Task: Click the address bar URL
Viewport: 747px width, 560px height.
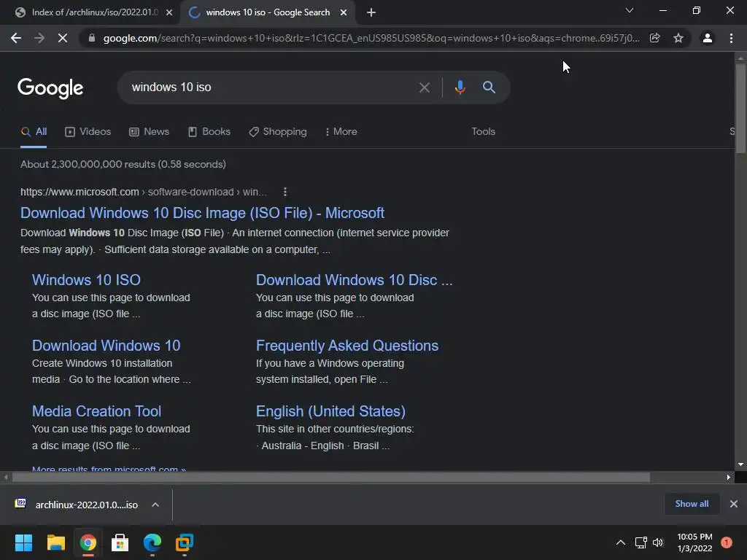Action: pos(371,38)
